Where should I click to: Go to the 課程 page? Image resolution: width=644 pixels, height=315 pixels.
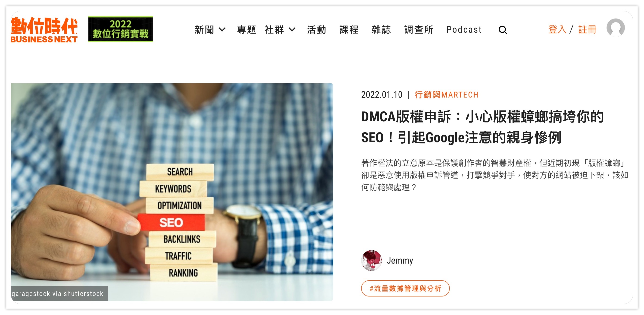tap(349, 29)
